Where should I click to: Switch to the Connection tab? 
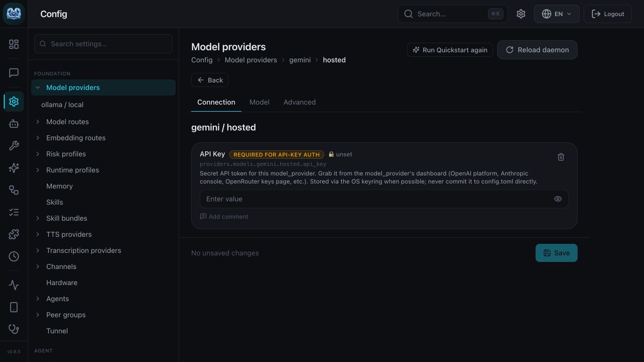point(216,102)
